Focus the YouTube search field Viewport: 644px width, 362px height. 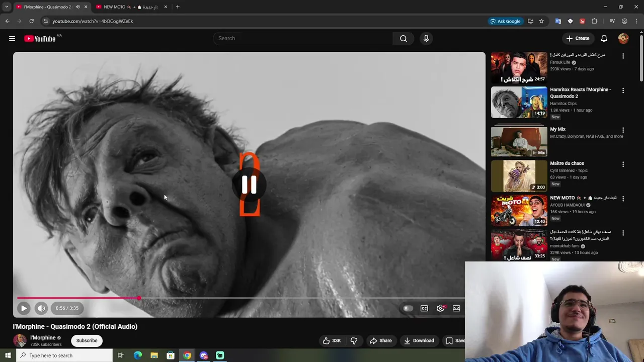[x=304, y=38]
